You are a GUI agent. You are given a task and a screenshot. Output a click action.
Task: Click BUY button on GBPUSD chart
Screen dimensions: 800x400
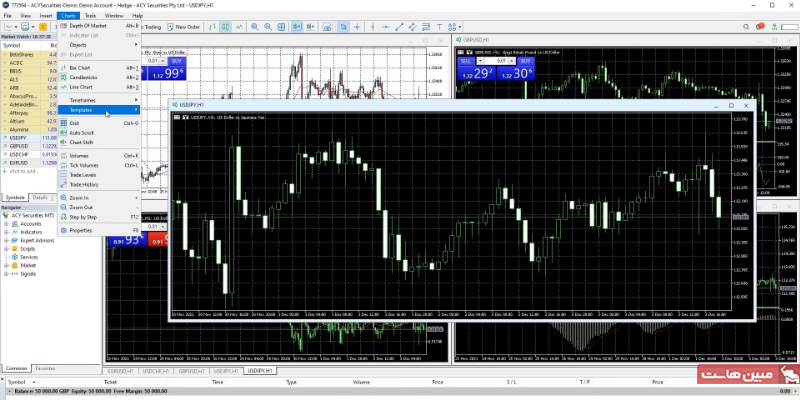coord(525,61)
